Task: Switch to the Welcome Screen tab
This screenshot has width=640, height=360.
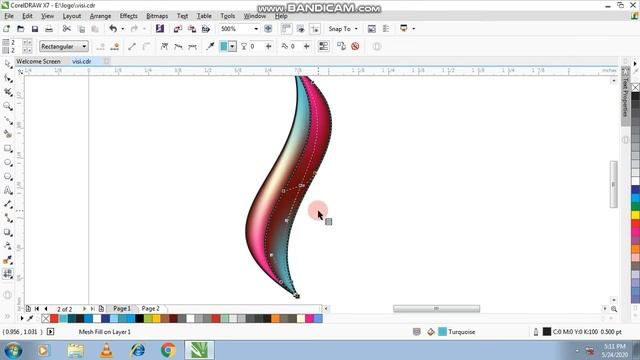Action: [38, 61]
